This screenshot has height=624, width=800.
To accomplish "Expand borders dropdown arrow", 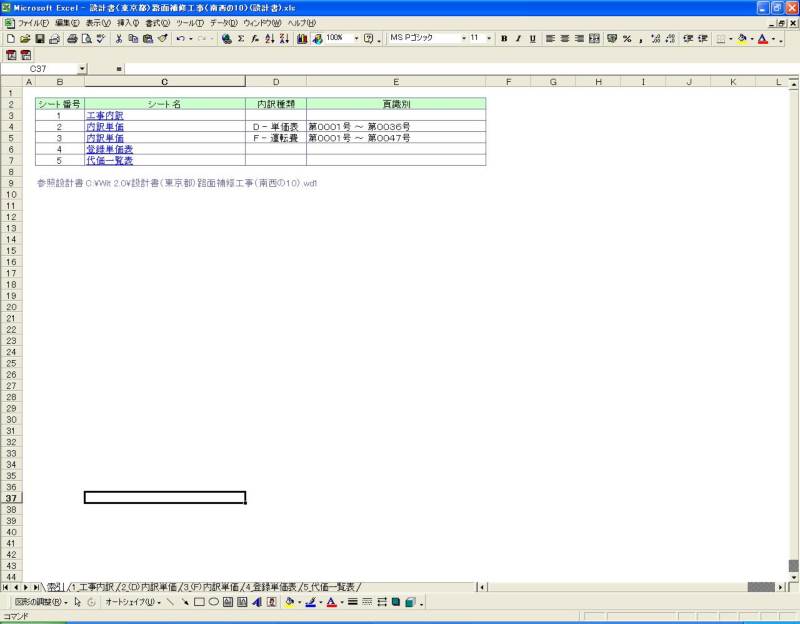I will coord(731,39).
